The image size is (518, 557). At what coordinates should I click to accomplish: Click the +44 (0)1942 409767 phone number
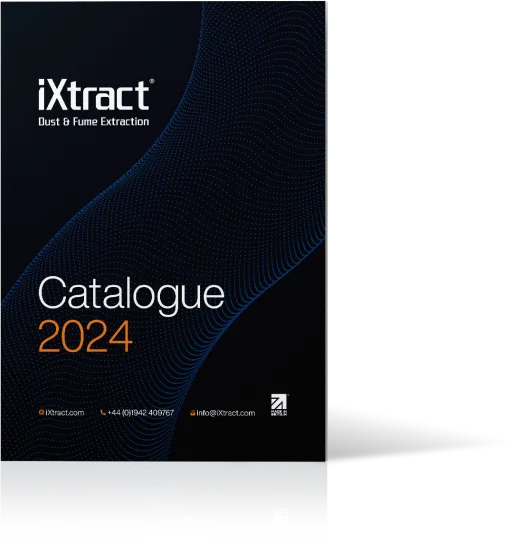[x=141, y=412]
